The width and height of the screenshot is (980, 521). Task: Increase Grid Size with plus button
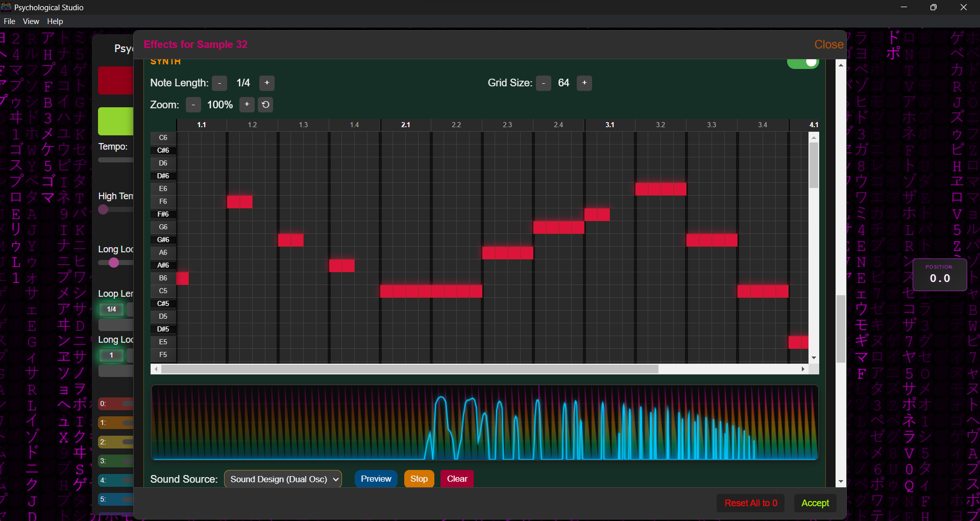(x=584, y=83)
